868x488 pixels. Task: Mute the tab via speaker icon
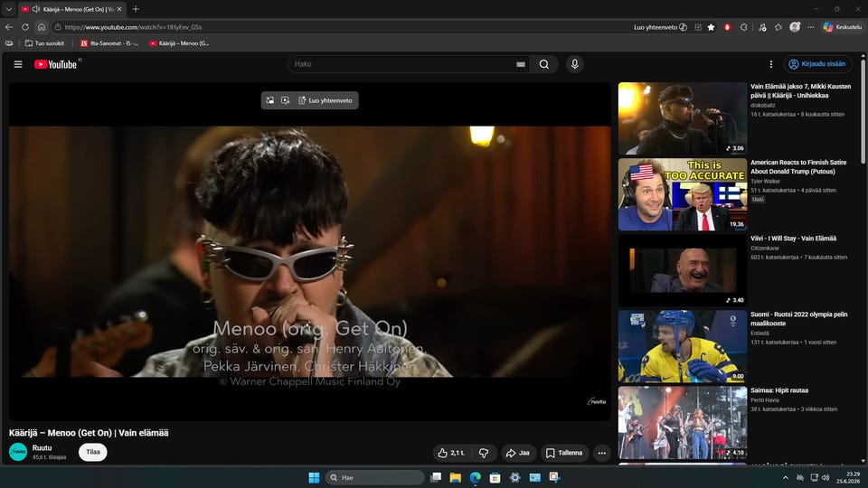pos(36,9)
